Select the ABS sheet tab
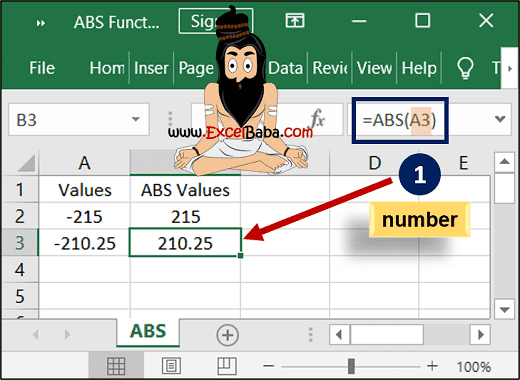The image size is (520, 380). click(x=148, y=331)
